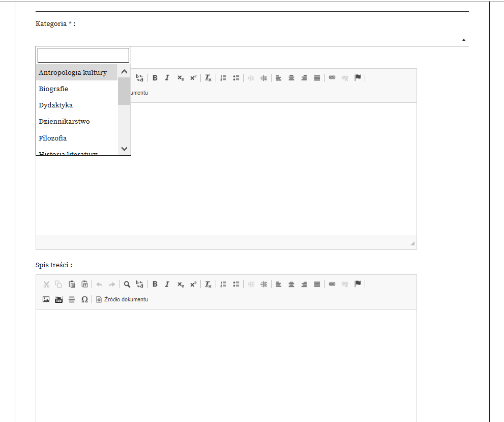Insert horizontal line in Spis treści editor
This screenshot has width=504, height=422.
72,299
